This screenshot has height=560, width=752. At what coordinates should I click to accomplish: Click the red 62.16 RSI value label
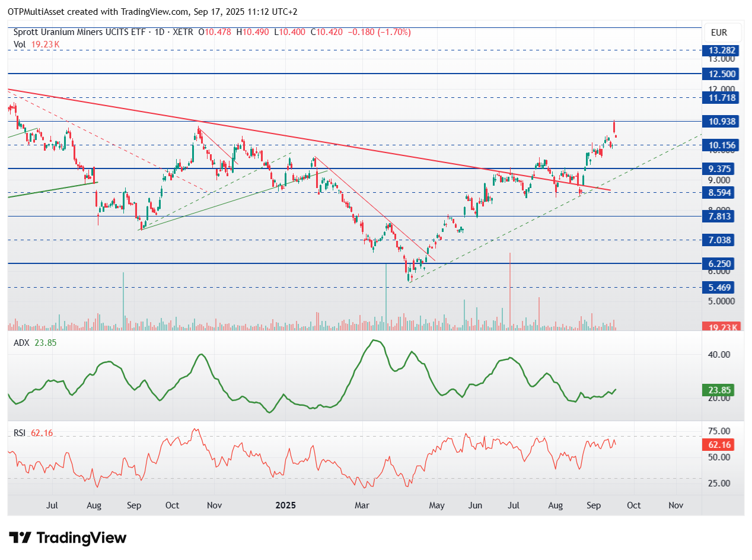click(719, 445)
